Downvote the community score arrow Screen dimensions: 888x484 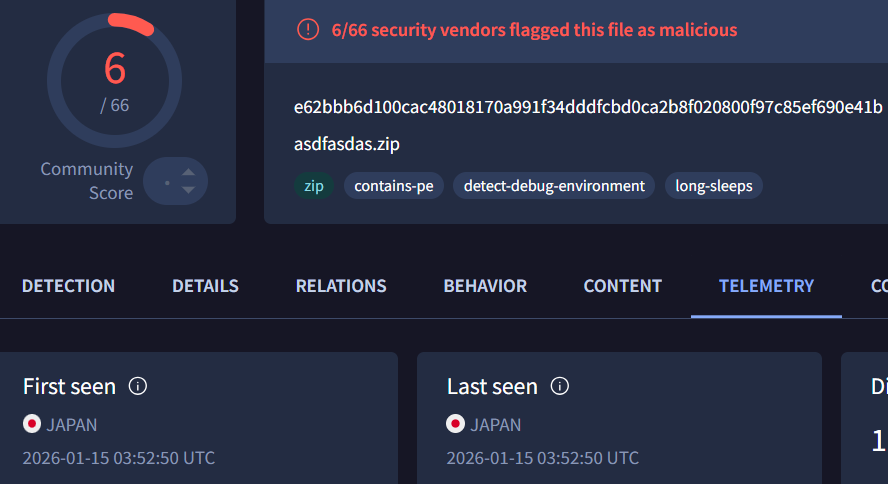188,192
